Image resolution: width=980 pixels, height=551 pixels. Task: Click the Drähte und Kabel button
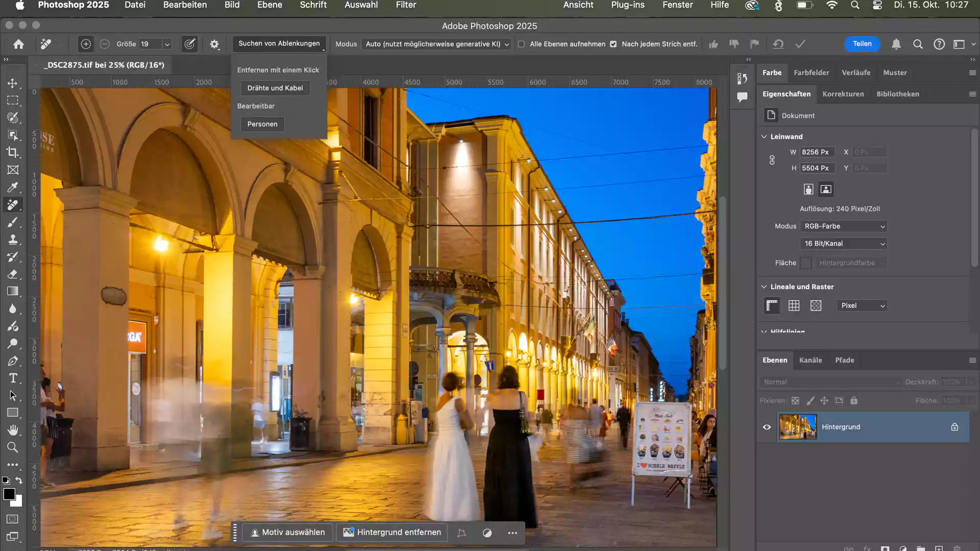click(275, 88)
